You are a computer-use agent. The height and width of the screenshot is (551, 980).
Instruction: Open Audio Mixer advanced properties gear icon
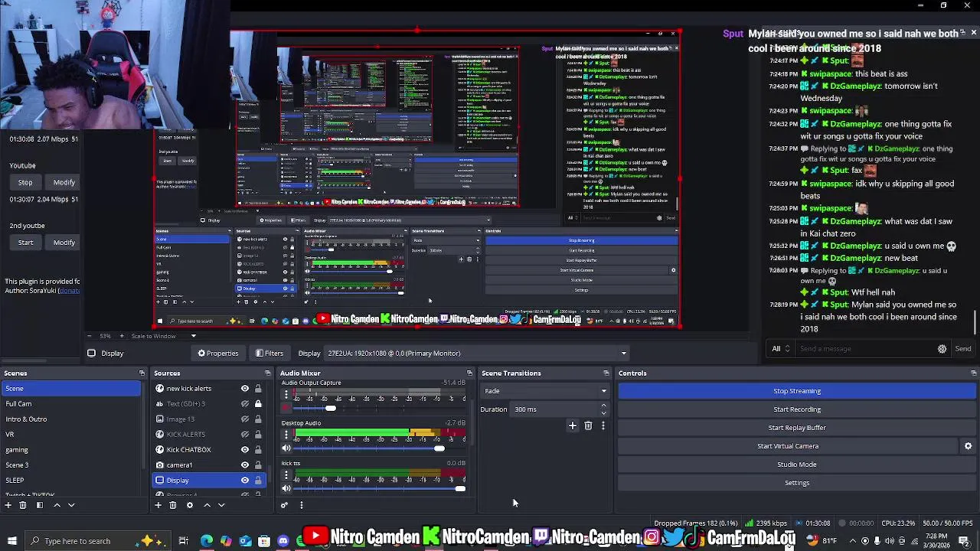(x=284, y=505)
